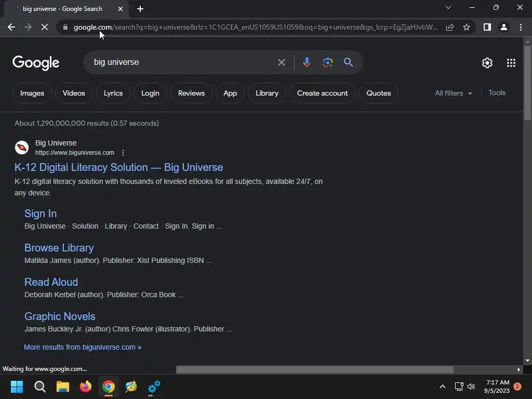
Task: Open K-12 Digital Literacy Solution result
Action: pyautogui.click(x=119, y=167)
